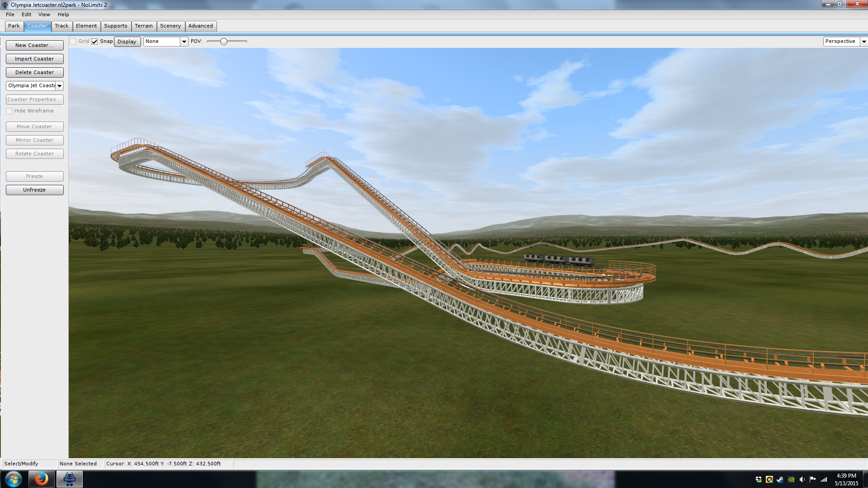Click the FOV slider handle

pos(223,42)
